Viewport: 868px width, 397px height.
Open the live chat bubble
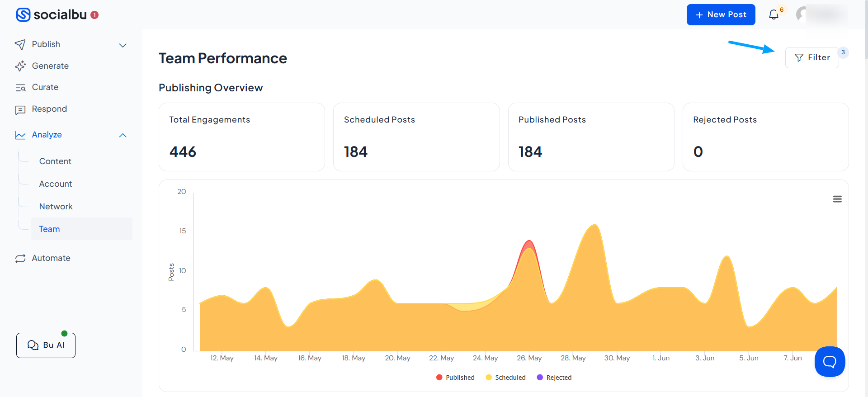pyautogui.click(x=830, y=361)
